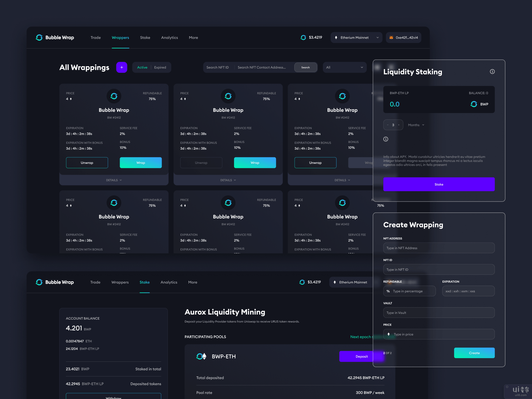
Task: Switch filter to Expired wrappings
Action: (x=160, y=67)
